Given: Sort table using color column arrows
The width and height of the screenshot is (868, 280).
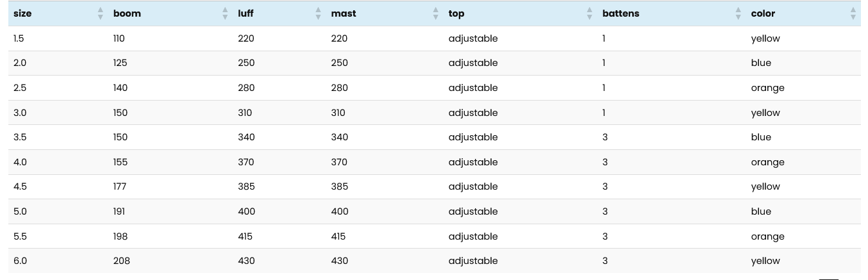Looking at the screenshot, I should point(853,13).
